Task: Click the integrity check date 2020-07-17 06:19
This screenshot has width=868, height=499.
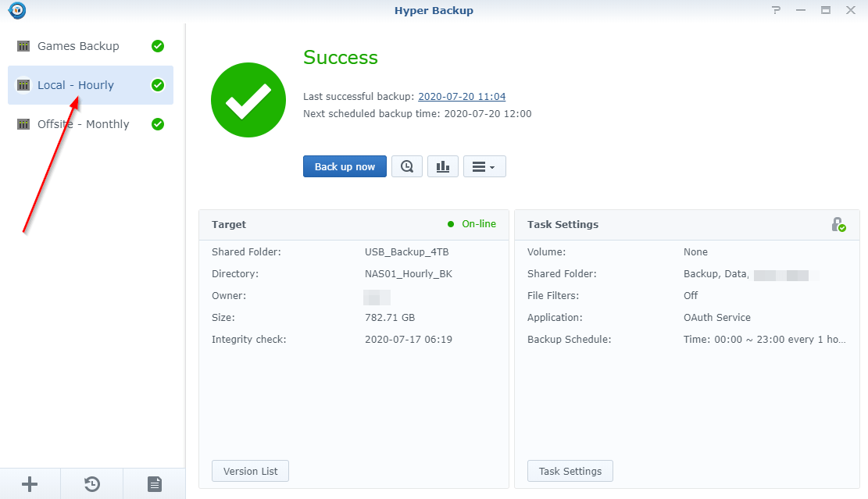Action: tap(409, 339)
